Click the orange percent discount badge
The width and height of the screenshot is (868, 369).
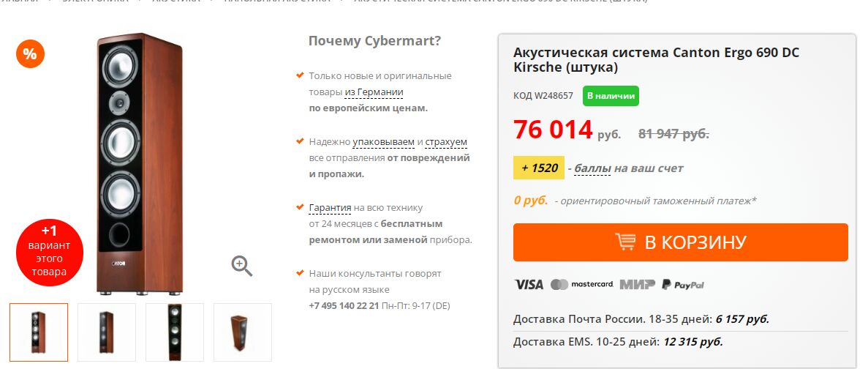pyautogui.click(x=30, y=53)
